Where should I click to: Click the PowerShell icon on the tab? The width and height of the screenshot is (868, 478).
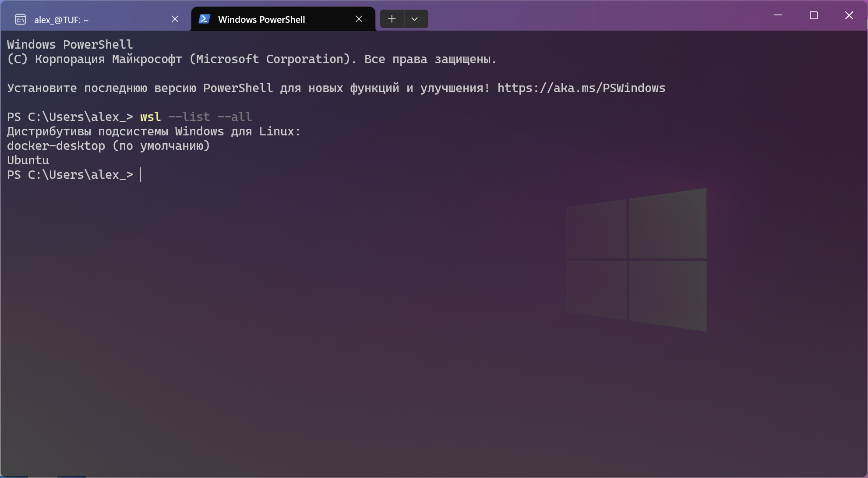205,19
